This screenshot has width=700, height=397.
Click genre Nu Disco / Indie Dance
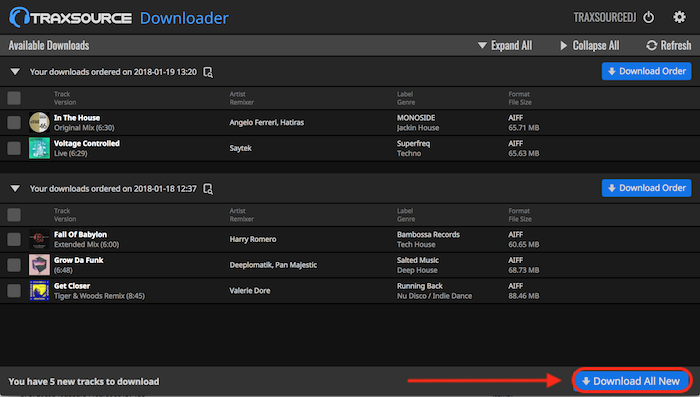[434, 296]
